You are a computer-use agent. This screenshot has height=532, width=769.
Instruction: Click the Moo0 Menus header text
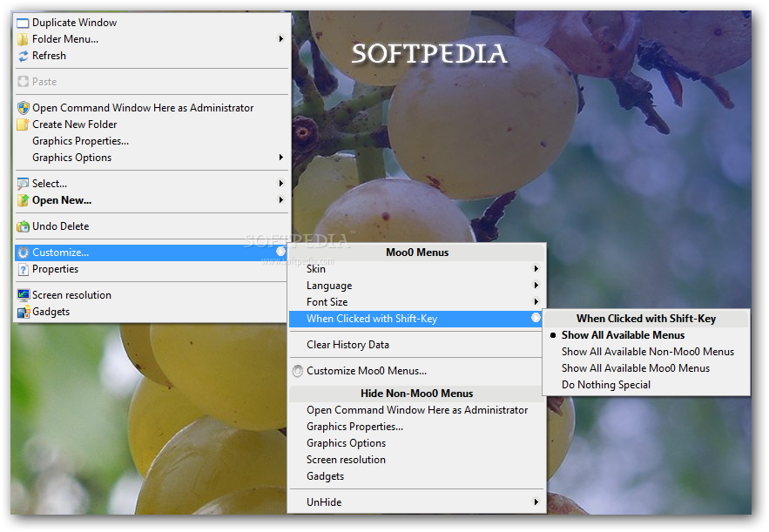(x=417, y=253)
